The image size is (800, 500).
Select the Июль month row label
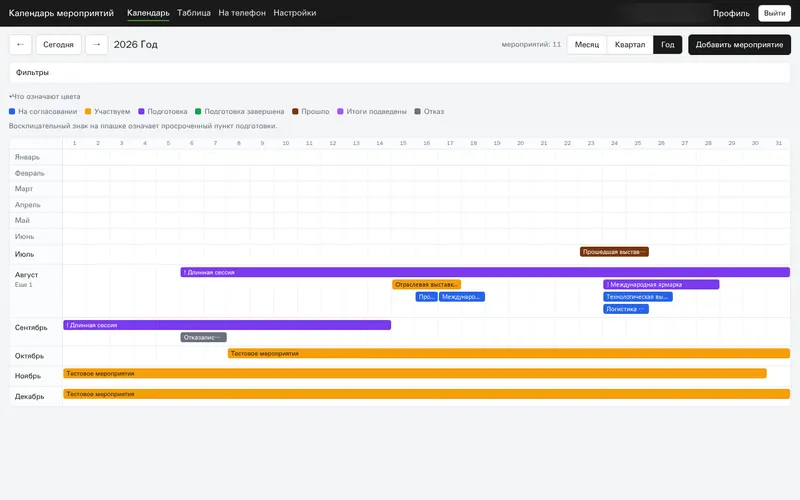click(24, 254)
